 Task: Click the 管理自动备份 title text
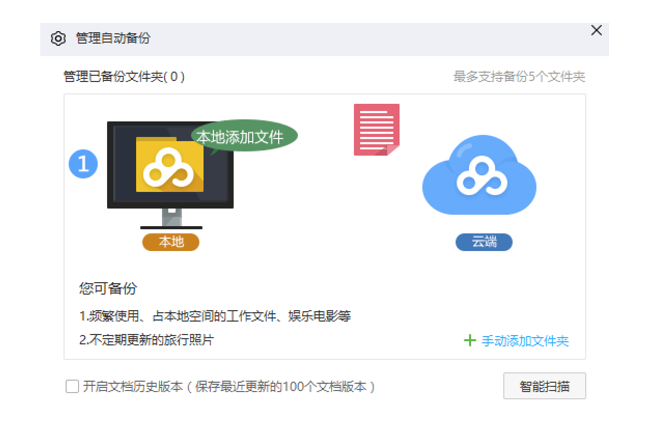tap(113, 39)
